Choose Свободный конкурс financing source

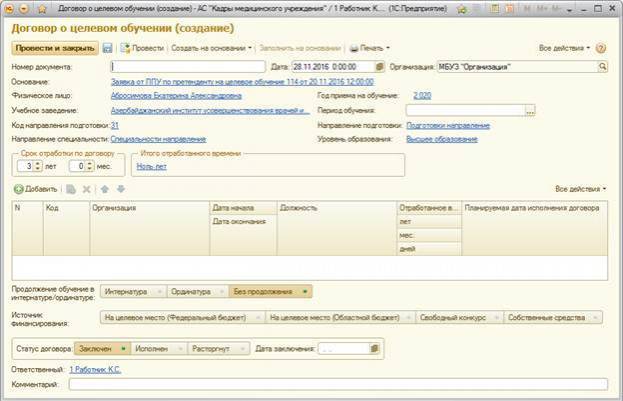click(x=452, y=318)
